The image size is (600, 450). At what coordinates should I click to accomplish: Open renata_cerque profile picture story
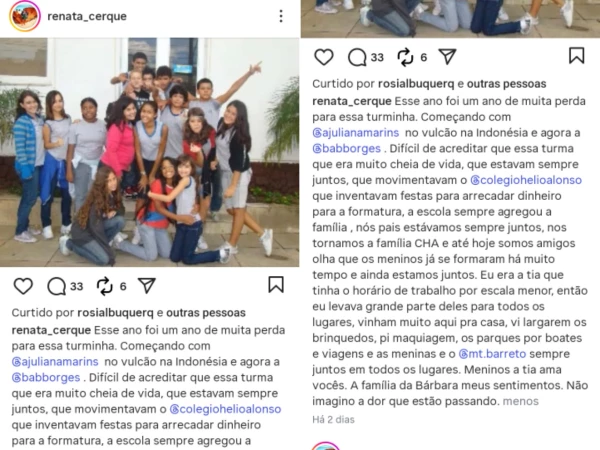pos(25,16)
